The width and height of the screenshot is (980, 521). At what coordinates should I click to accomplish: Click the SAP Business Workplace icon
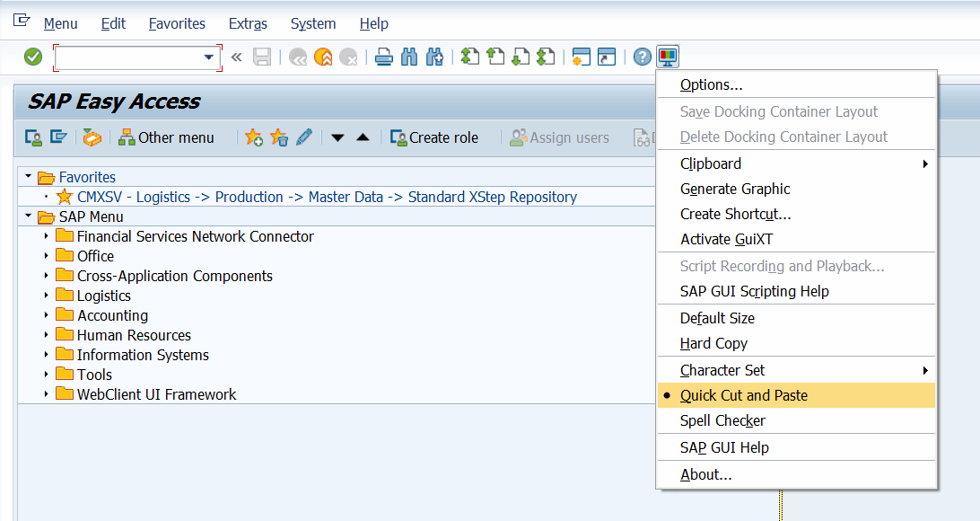click(x=92, y=137)
